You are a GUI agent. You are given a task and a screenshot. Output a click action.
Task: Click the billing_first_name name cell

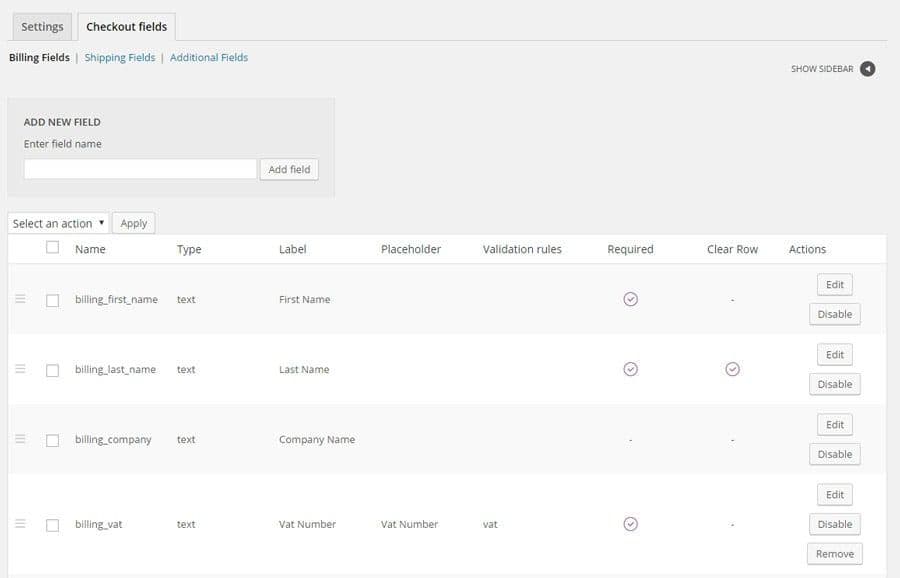(x=116, y=300)
